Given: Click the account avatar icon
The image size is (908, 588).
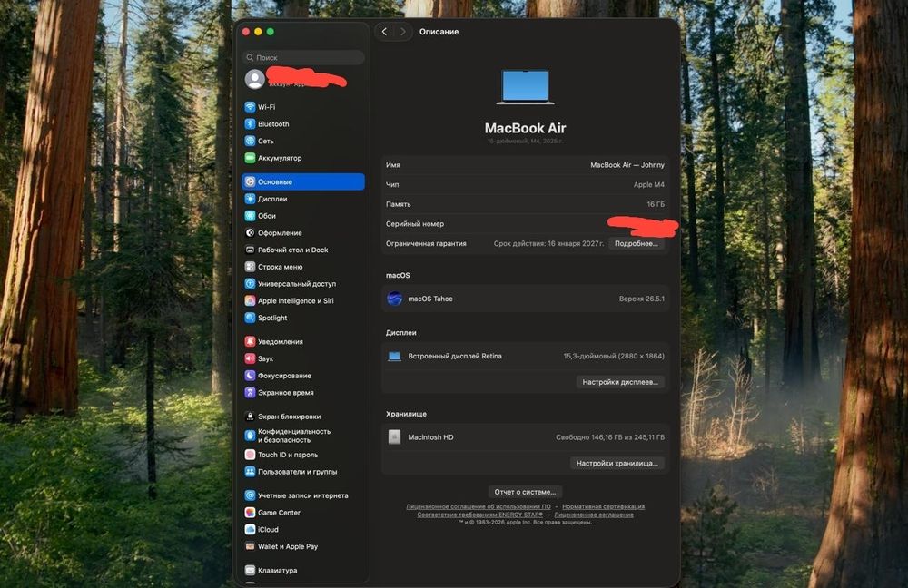Looking at the screenshot, I should pos(255,79).
